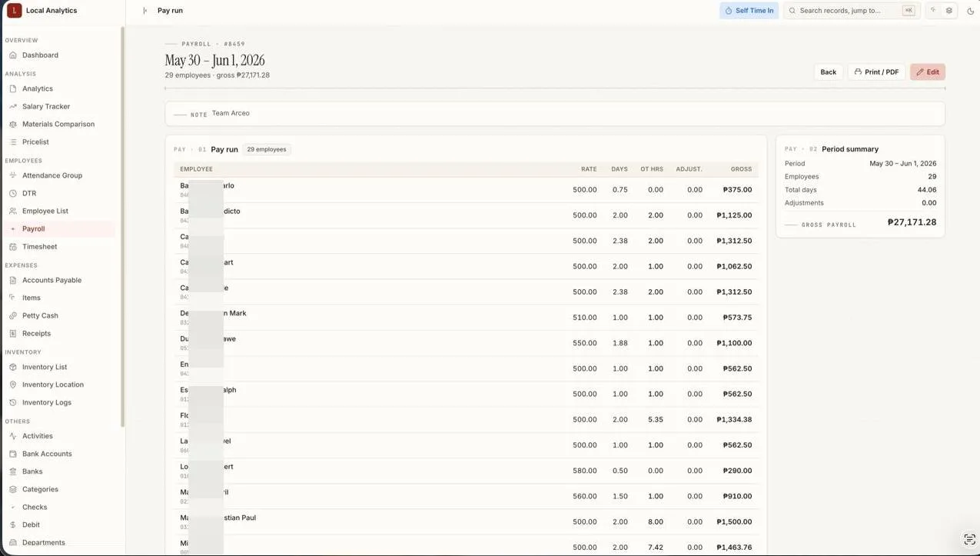Click the Timesheet calendar icon

[x=13, y=247]
